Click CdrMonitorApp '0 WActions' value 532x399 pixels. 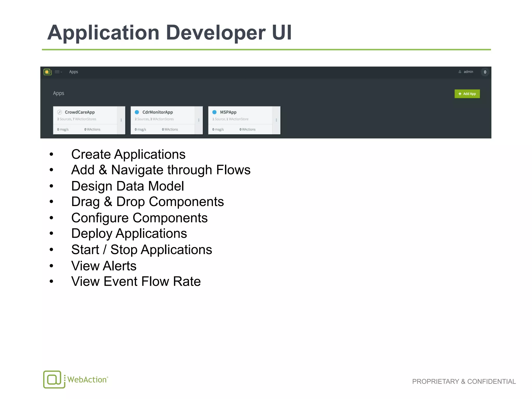[x=170, y=129]
